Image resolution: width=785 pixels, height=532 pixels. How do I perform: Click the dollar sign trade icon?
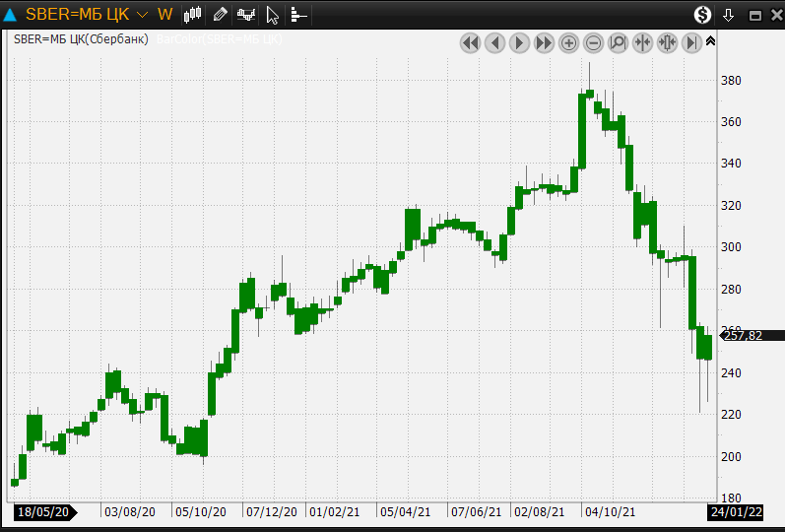pyautogui.click(x=702, y=15)
